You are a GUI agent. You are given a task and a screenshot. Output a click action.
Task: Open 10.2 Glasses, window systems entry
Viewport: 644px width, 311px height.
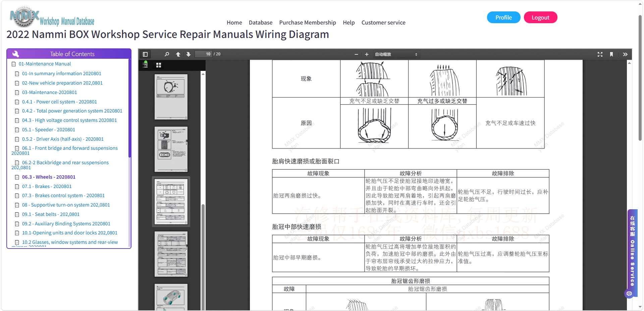tap(64, 244)
